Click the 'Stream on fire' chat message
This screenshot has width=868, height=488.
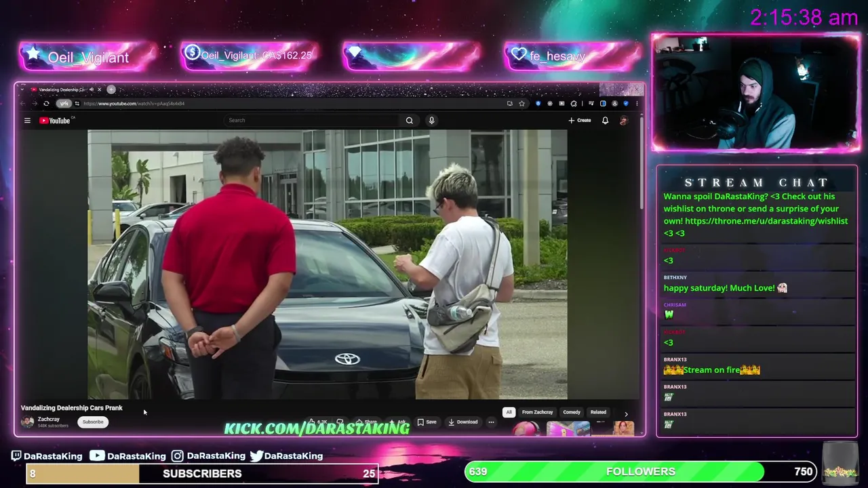(711, 370)
